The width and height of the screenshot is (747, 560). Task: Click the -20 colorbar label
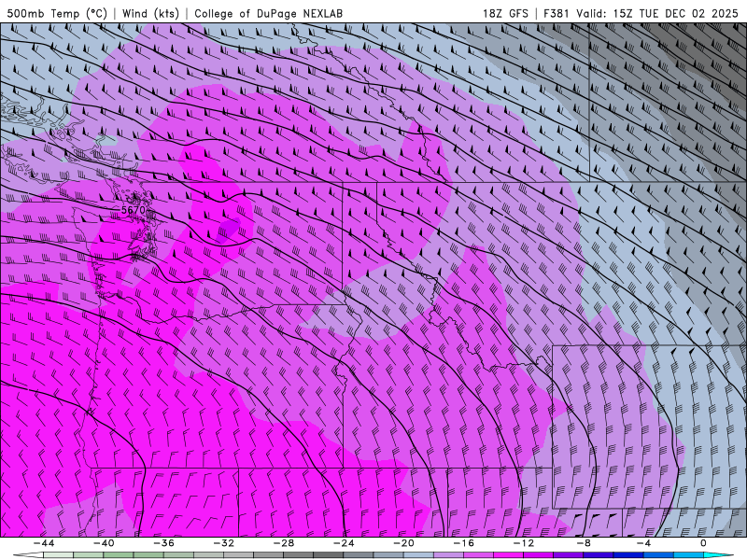click(x=403, y=543)
